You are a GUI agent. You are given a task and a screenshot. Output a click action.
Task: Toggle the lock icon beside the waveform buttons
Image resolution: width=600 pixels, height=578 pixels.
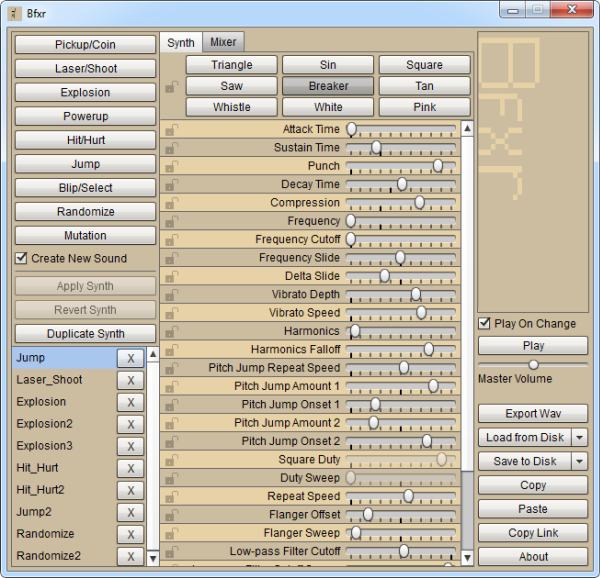[x=171, y=87]
